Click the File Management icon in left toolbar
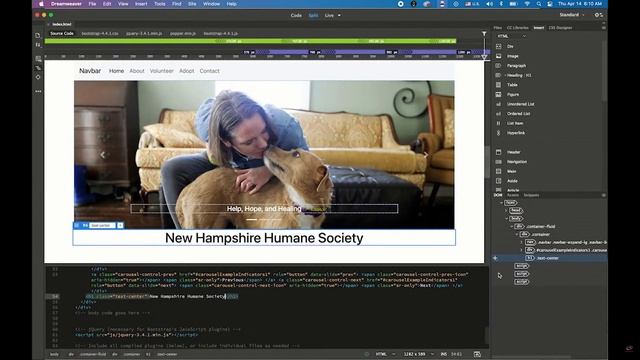Image resolution: width=640 pixels, height=360 pixels. tap(38, 45)
